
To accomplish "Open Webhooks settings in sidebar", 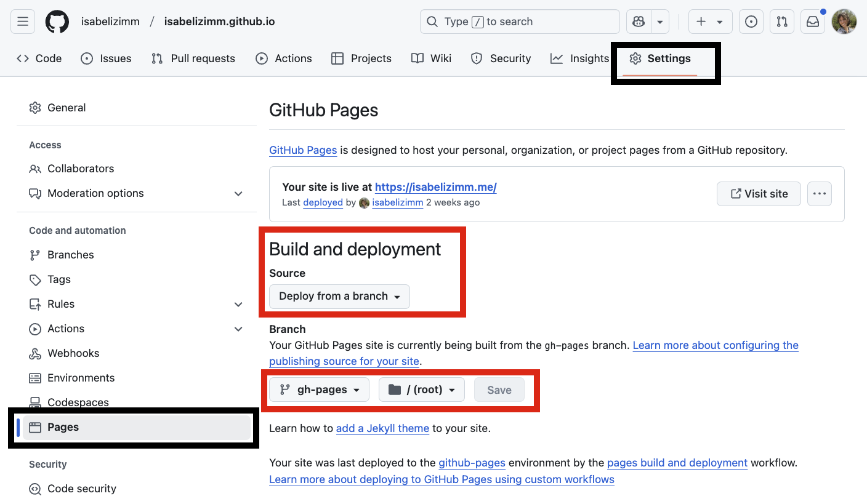I will 136,353.
